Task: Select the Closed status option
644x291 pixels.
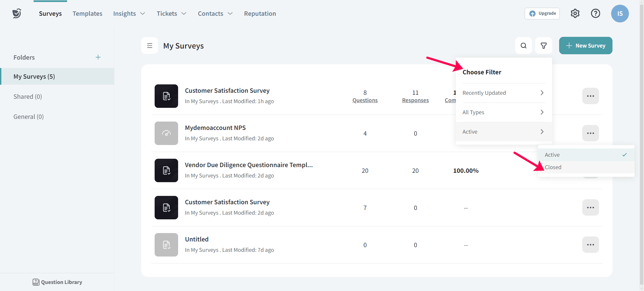Action: pos(553,167)
